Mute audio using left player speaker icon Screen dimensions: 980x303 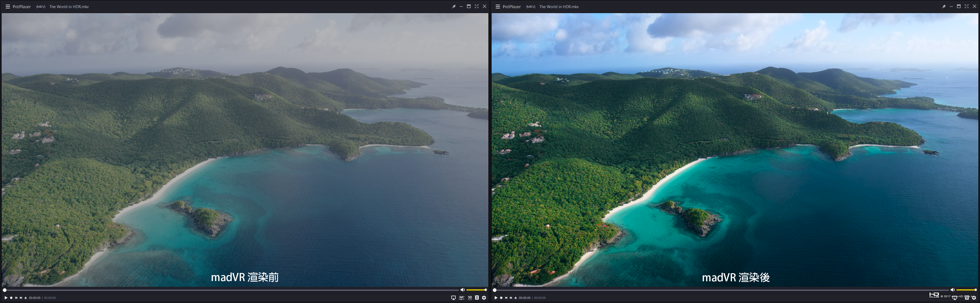462,290
